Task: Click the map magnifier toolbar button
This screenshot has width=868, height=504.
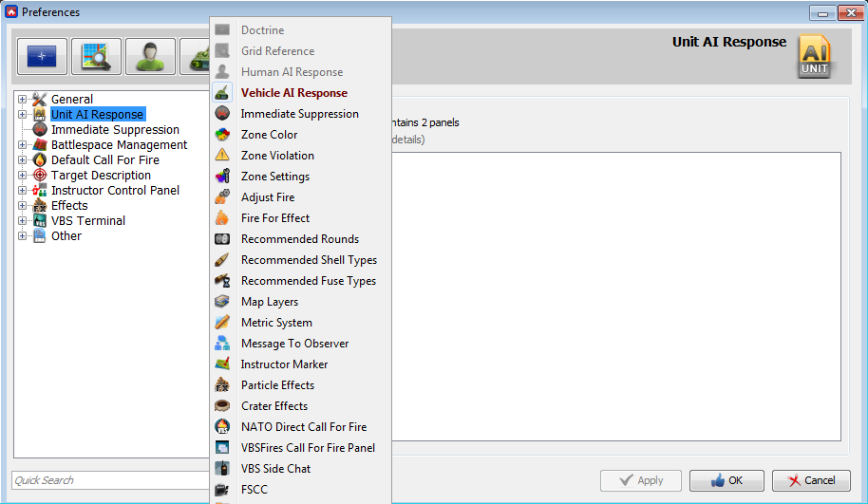Action: tap(96, 56)
